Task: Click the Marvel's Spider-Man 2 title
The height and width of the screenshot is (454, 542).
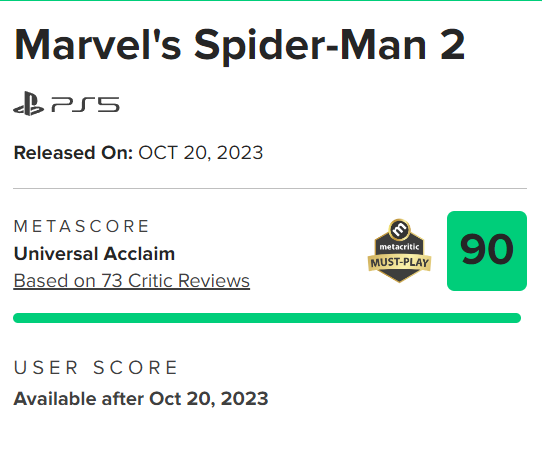Action: pos(239,46)
